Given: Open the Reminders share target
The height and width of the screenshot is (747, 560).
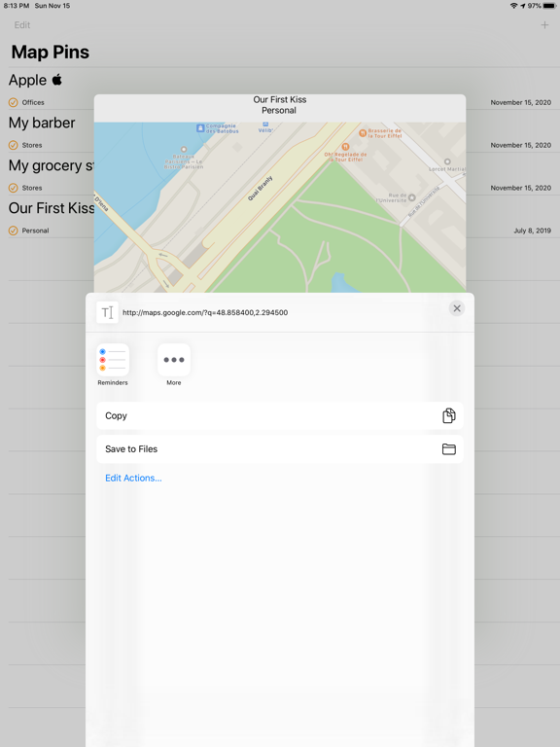Looking at the screenshot, I should tap(113, 360).
